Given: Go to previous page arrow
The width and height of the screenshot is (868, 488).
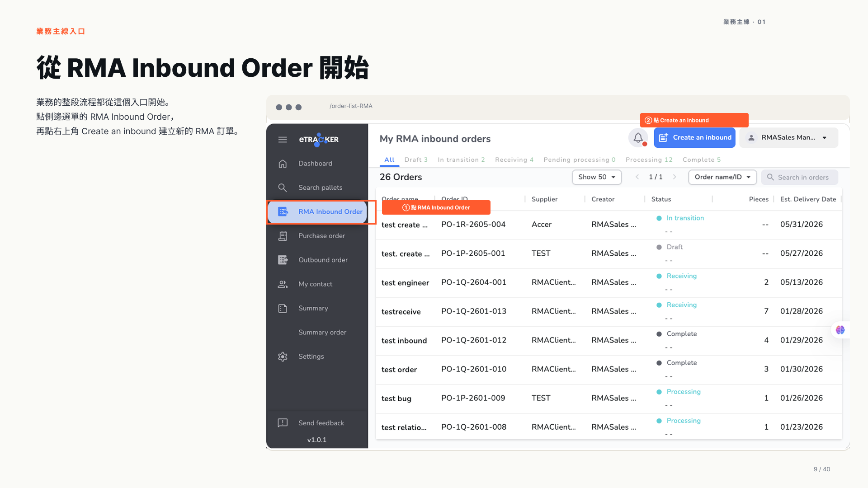Looking at the screenshot, I should [x=637, y=177].
